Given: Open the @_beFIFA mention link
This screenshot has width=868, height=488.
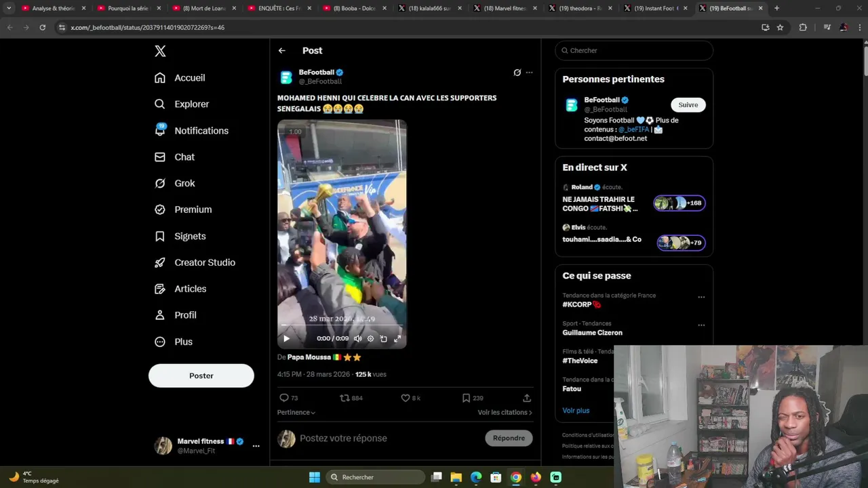Looking at the screenshot, I should pos(633,129).
